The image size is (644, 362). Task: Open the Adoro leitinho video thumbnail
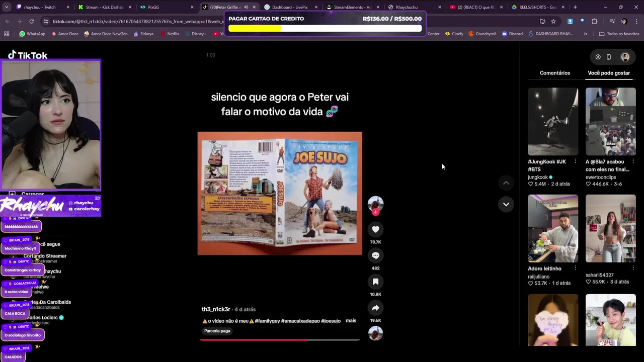point(553,228)
